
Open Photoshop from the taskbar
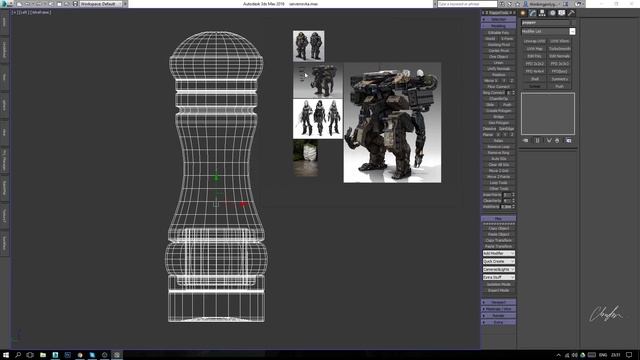pyautogui.click(x=67, y=355)
